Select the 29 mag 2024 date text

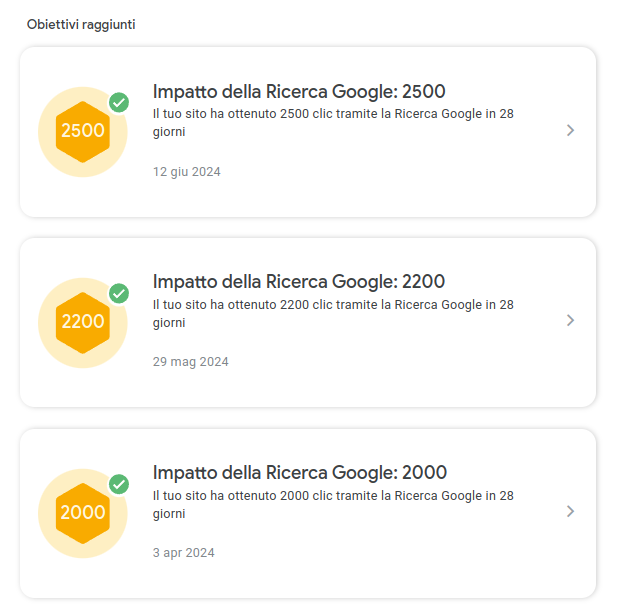pos(191,362)
